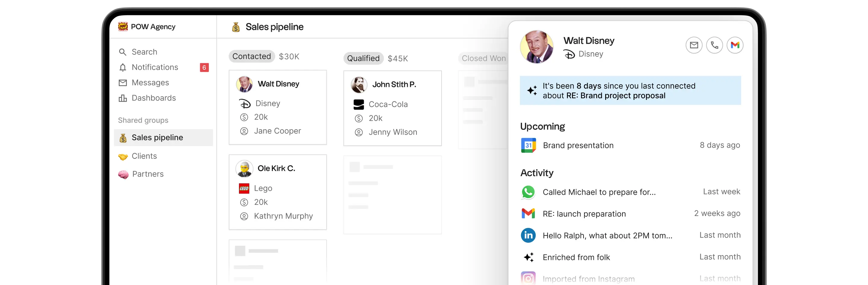Open the Walt Disney card in Contacted column

pyautogui.click(x=278, y=107)
